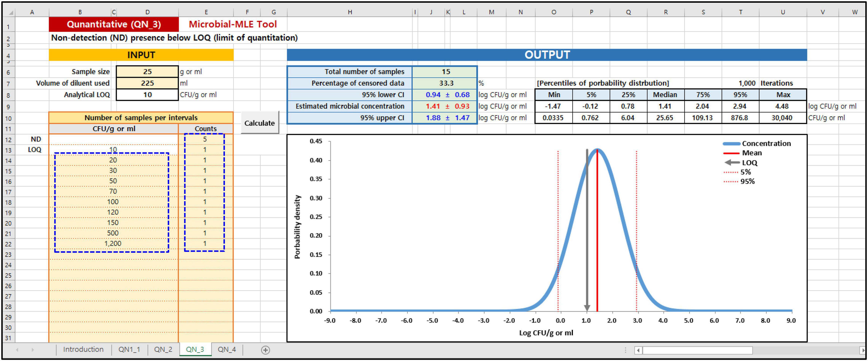868x361 pixels.
Task: Select the Total number of samples value 15
Action: [x=445, y=71]
